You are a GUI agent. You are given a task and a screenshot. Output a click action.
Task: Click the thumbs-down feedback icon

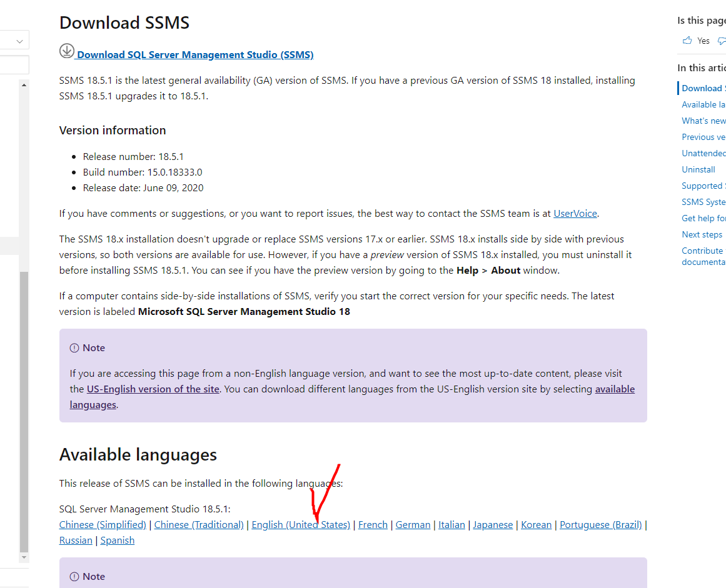(722, 40)
